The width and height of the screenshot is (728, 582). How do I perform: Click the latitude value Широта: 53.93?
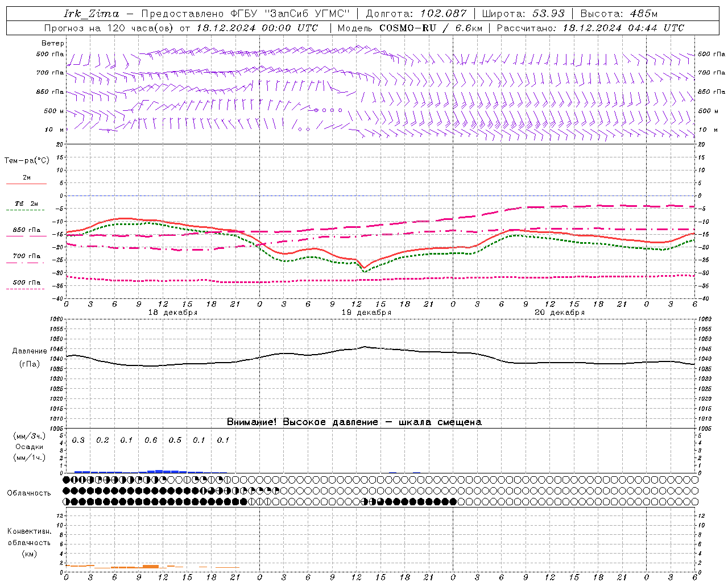pyautogui.click(x=523, y=14)
